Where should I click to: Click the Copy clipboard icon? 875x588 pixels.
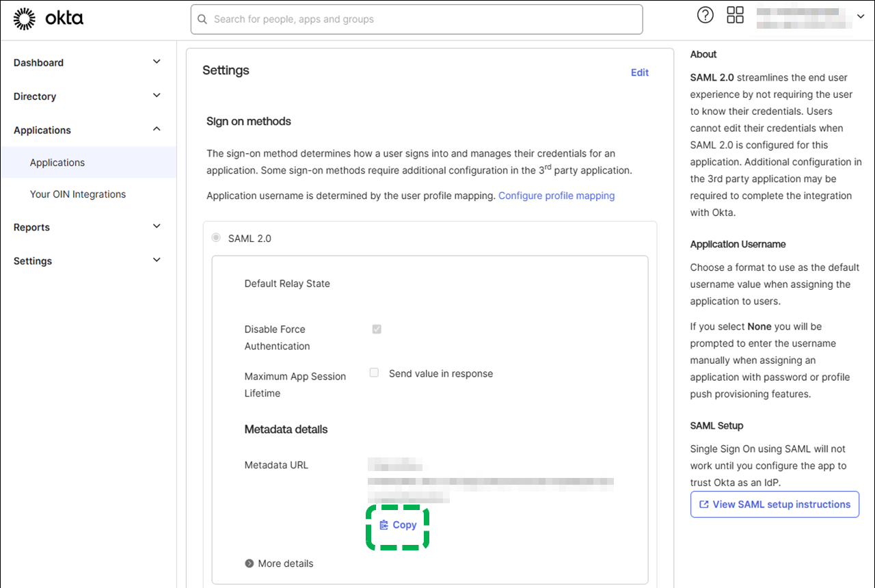(383, 525)
